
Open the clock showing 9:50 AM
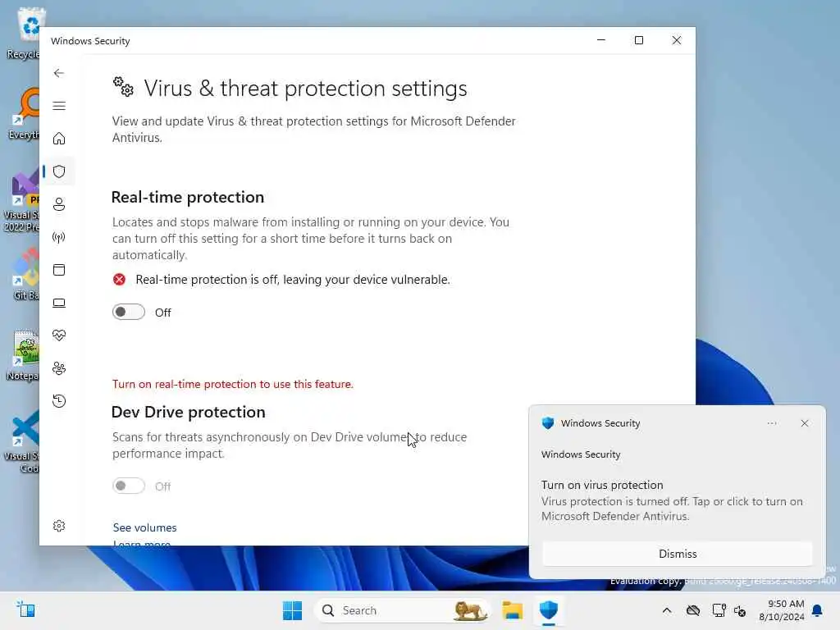782,610
